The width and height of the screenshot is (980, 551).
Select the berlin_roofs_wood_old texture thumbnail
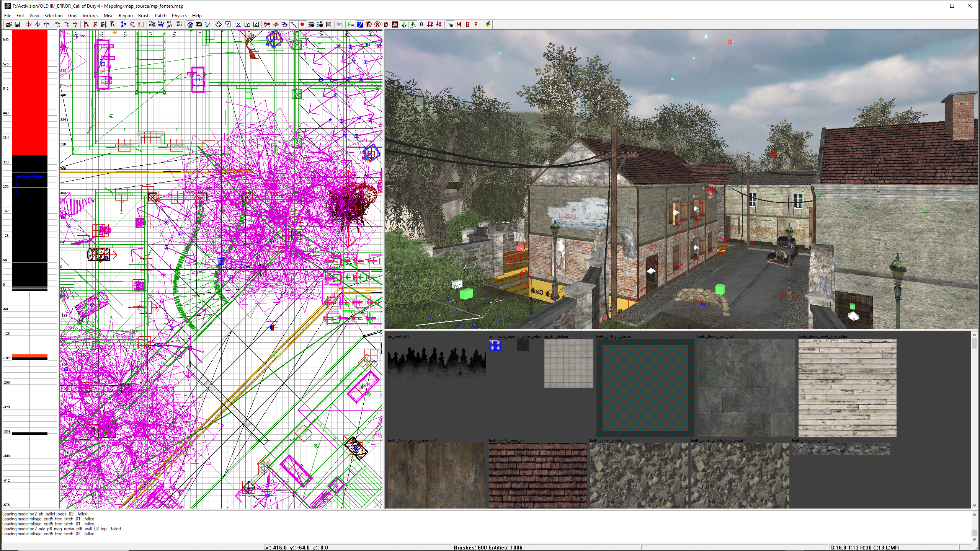click(x=538, y=476)
